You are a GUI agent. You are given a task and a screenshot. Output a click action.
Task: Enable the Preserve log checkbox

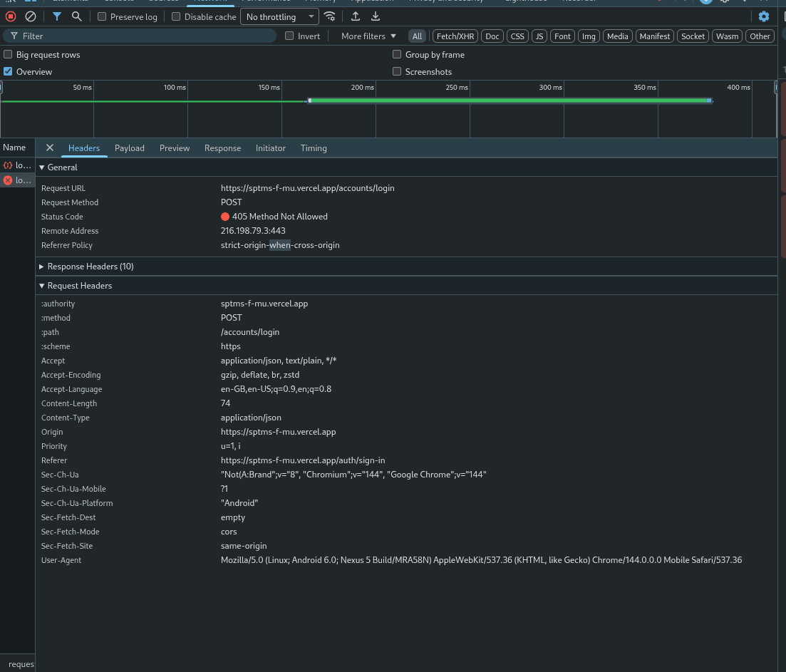pyautogui.click(x=102, y=16)
